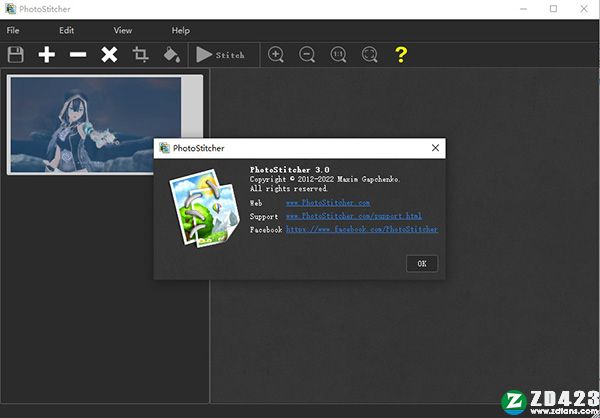Viewport: 600px width, 418px height.
Task: Clear all images with X icon
Action: 109,55
